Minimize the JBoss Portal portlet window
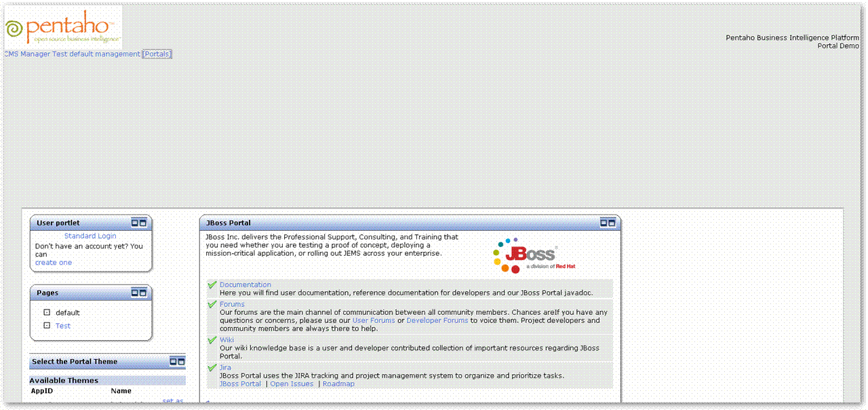 604,222
